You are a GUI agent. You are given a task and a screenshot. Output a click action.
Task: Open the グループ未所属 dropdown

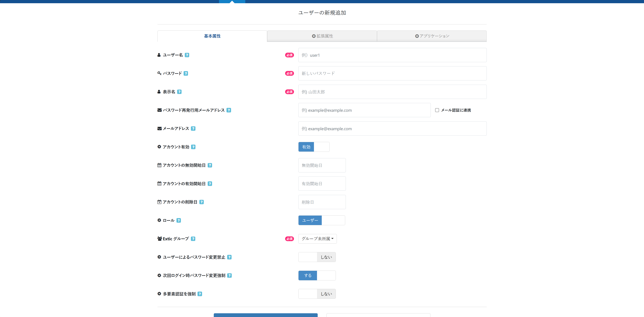317,239
